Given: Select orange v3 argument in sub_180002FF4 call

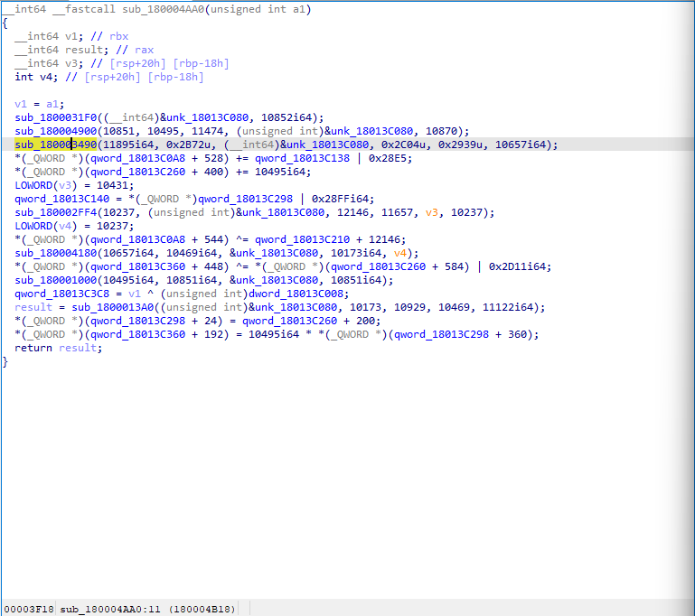Looking at the screenshot, I should tap(432, 212).
